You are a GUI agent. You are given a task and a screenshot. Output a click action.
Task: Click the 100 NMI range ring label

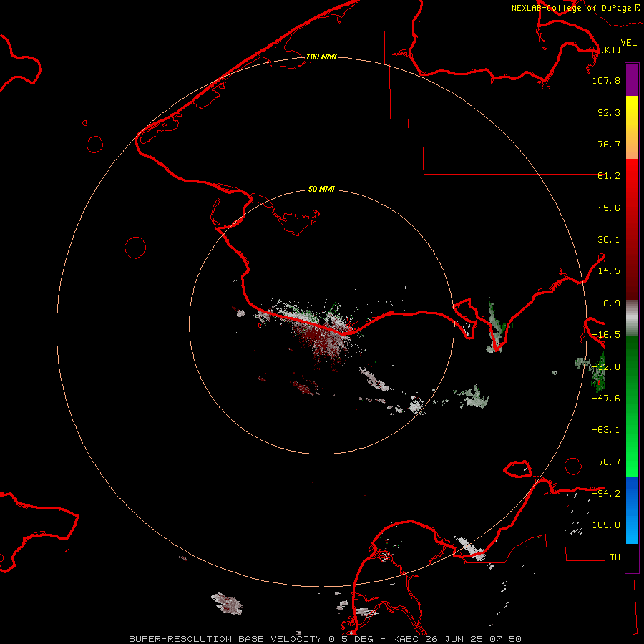click(x=321, y=57)
